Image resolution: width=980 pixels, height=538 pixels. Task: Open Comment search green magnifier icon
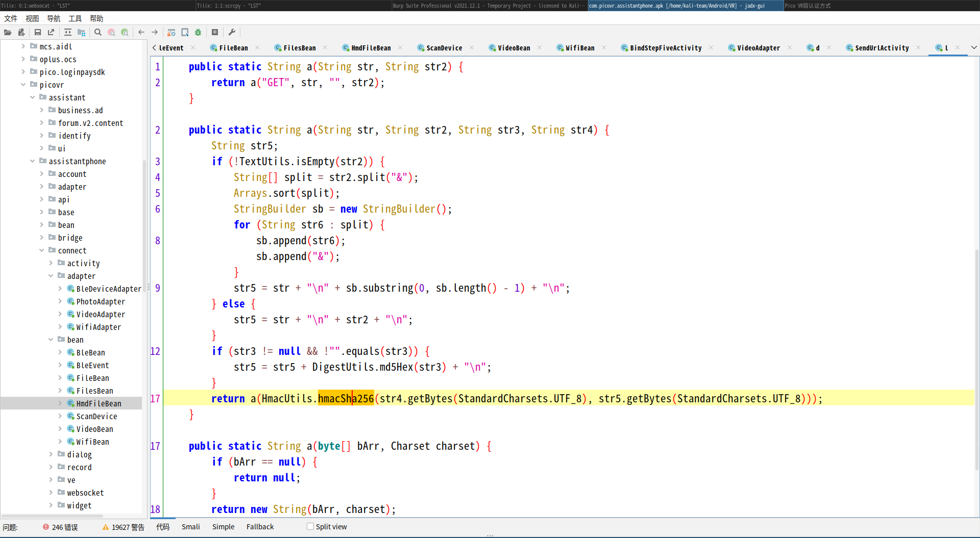(x=125, y=32)
